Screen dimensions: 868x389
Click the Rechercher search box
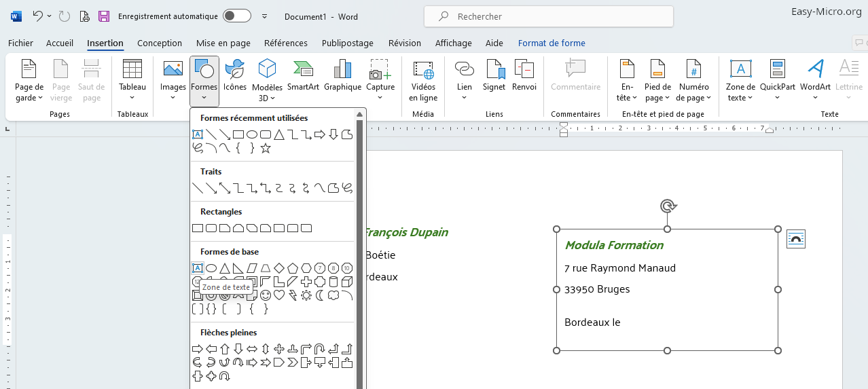(549, 16)
